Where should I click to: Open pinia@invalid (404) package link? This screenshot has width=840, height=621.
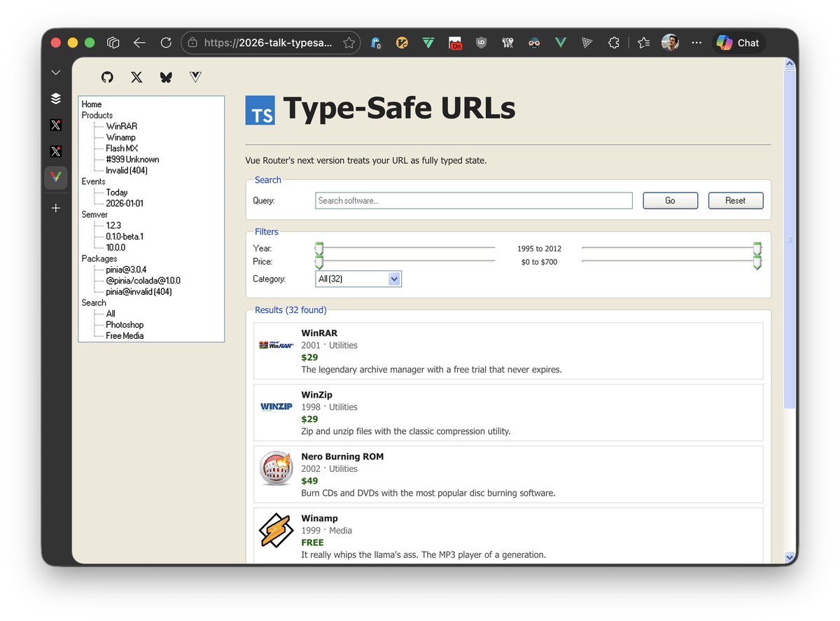(139, 291)
